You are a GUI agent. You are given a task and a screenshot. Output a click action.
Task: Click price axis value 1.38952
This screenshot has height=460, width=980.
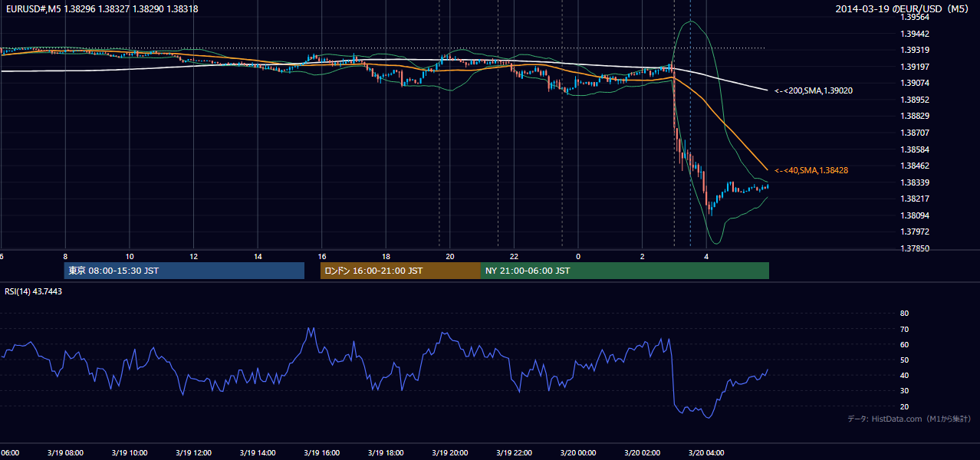point(914,100)
